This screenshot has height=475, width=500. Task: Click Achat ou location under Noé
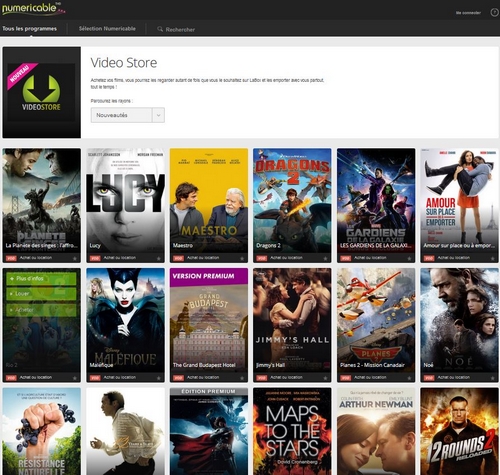[x=454, y=377]
